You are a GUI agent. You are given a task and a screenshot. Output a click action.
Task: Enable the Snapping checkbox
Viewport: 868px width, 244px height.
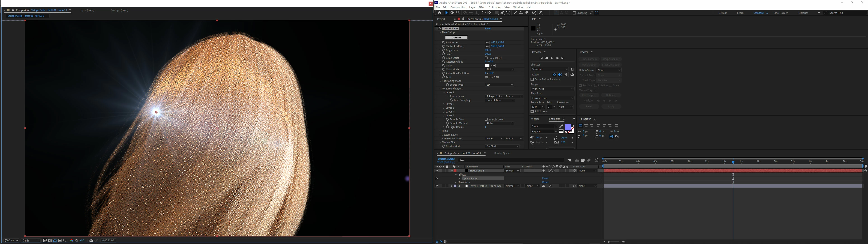(x=575, y=13)
